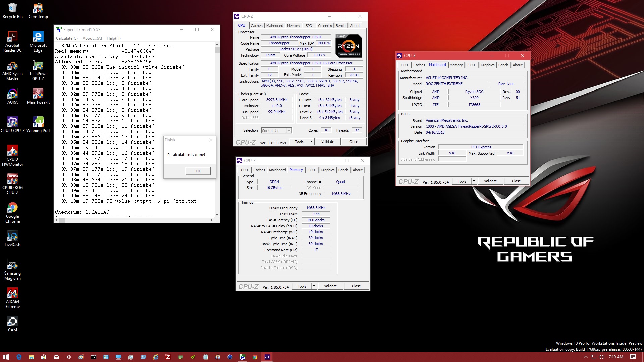The image size is (644, 362).
Task: Open About...(A) menu in Super PI
Action: tap(92, 38)
